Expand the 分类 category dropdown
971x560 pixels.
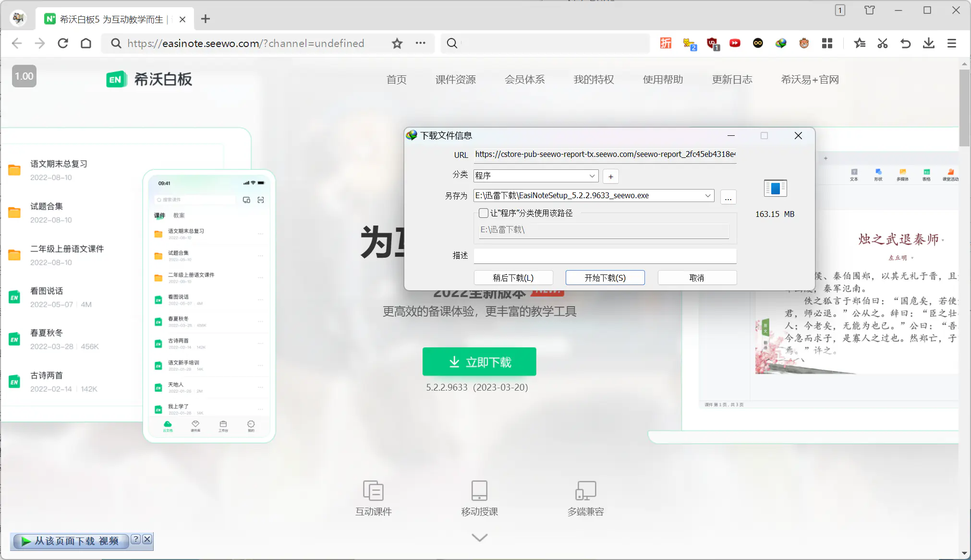[592, 176]
